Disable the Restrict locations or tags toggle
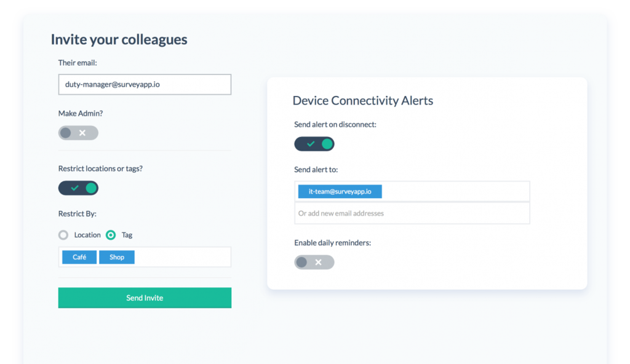The image size is (630, 364). pyautogui.click(x=78, y=188)
